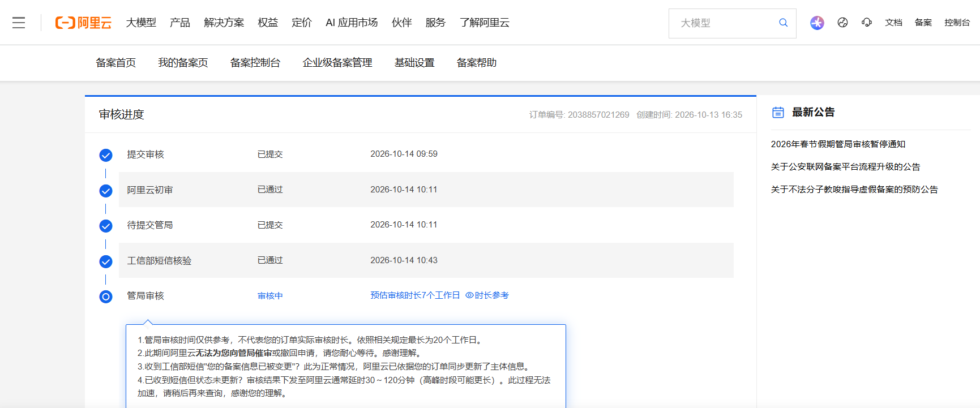Click the 阿里云 logo
Image resolution: width=980 pixels, height=408 pixels.
click(83, 23)
